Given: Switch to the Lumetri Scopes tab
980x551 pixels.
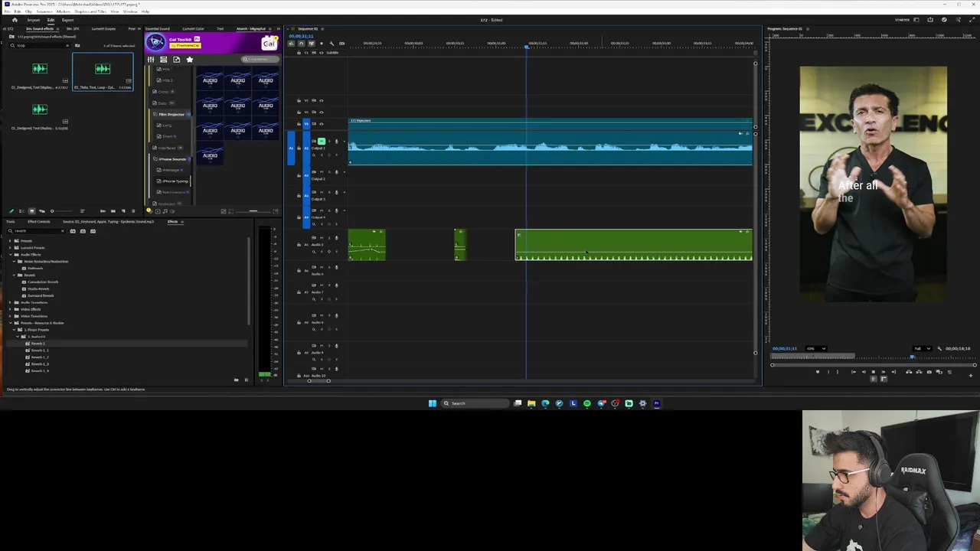Looking at the screenshot, I should [x=103, y=29].
